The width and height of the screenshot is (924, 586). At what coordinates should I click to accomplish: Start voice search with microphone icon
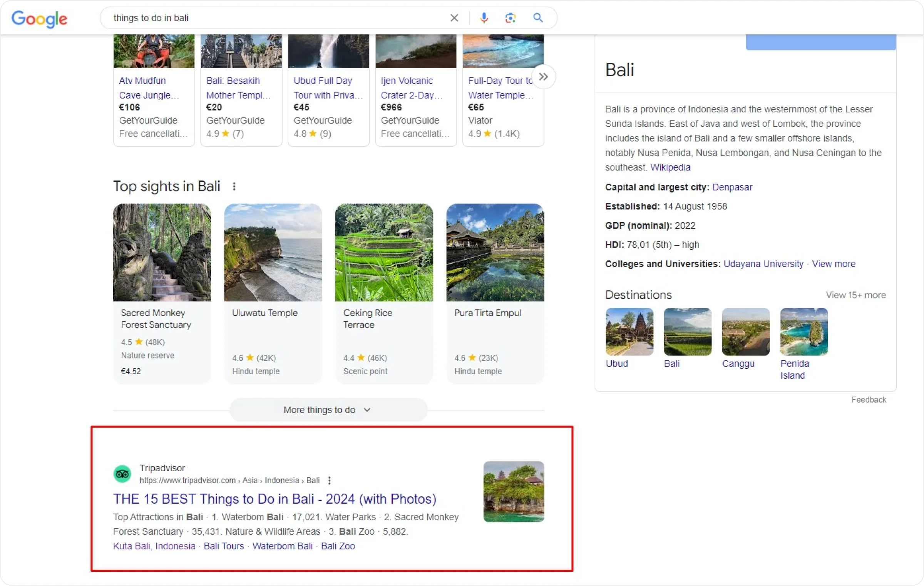click(x=484, y=18)
